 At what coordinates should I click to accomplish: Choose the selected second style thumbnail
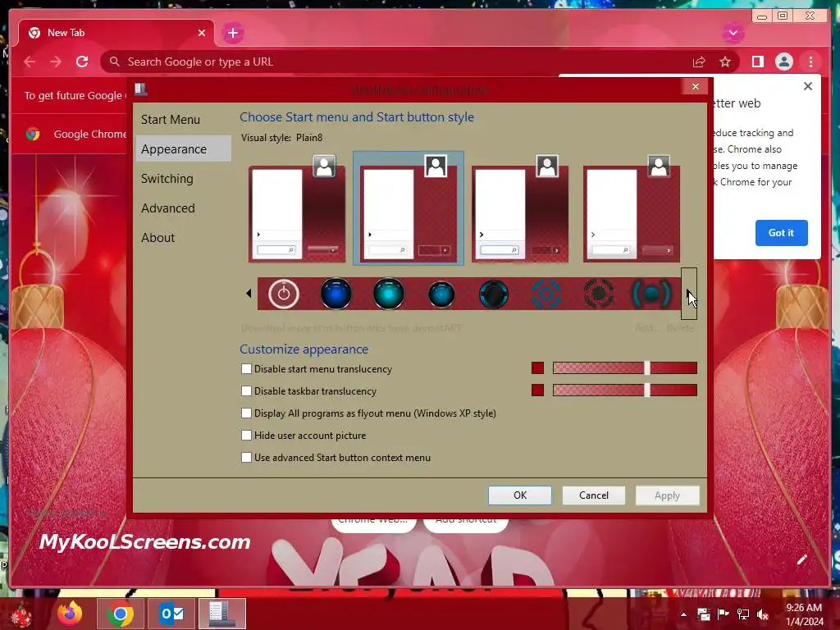click(x=409, y=209)
